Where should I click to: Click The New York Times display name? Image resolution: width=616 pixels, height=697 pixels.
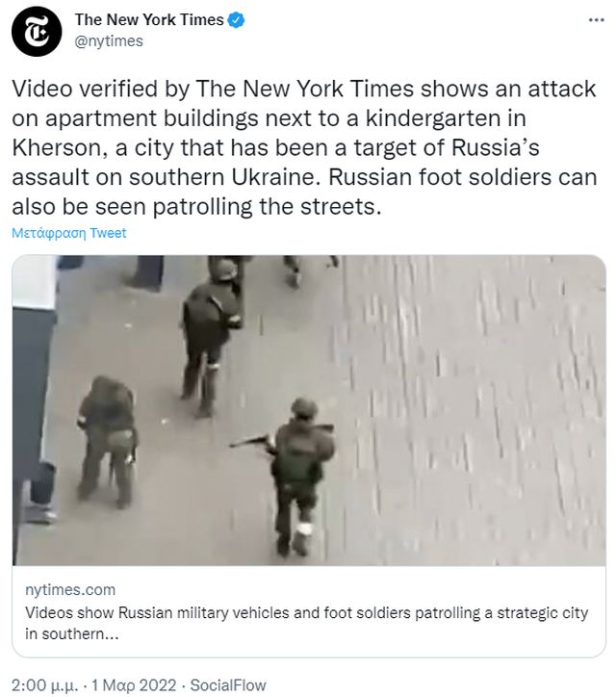[x=149, y=19]
